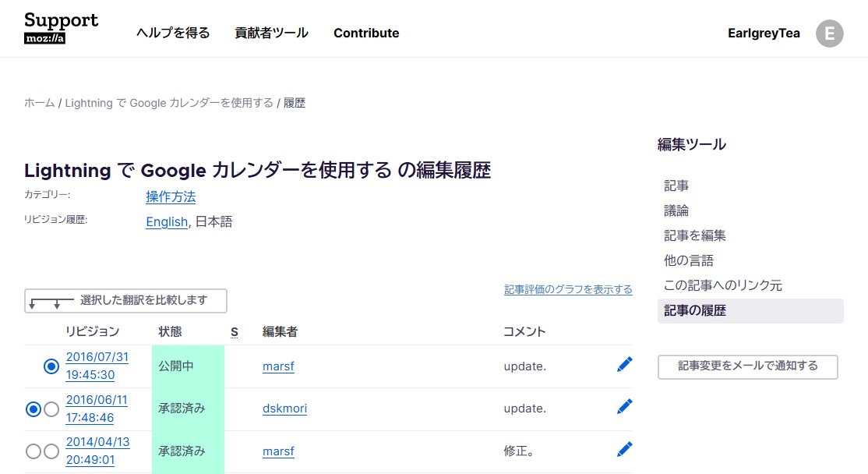
Task: Select left radio button for 2014/04/13 revision
Action: tap(34, 451)
